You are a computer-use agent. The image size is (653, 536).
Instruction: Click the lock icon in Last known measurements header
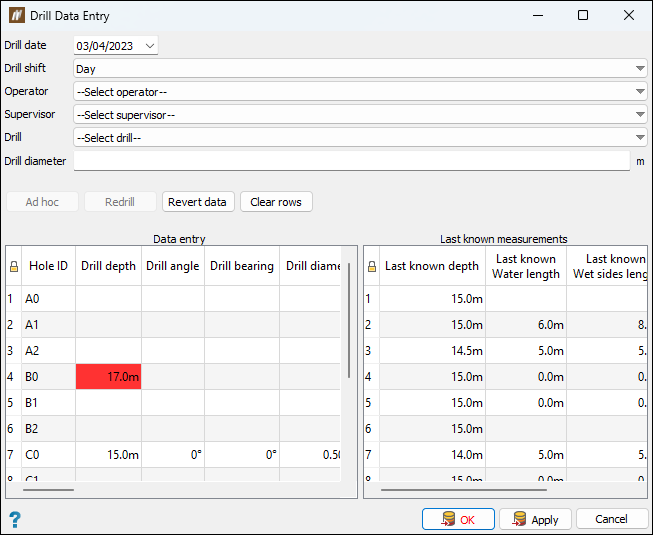click(x=372, y=267)
